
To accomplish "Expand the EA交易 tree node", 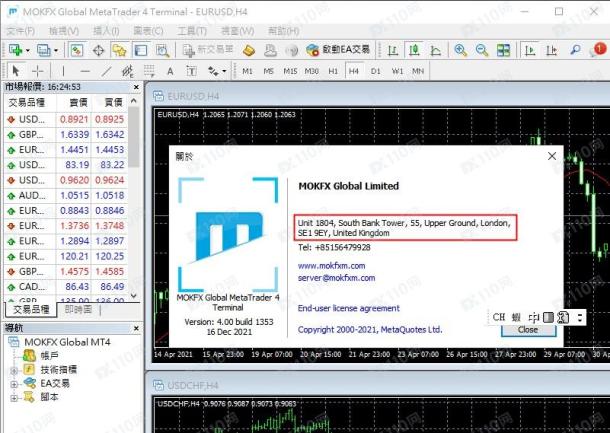I will click(x=16, y=383).
